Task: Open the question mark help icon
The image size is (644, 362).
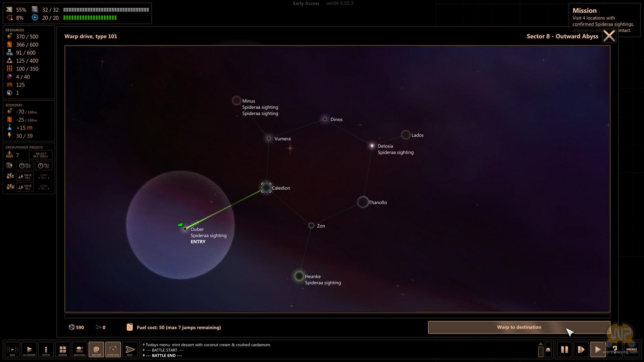Action: pyautogui.click(x=615, y=349)
